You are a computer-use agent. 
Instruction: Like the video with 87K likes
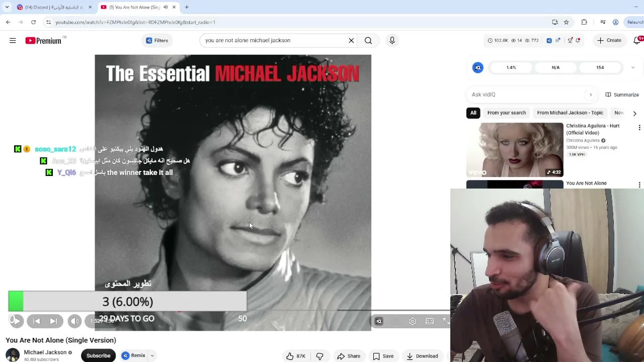pyautogui.click(x=296, y=356)
